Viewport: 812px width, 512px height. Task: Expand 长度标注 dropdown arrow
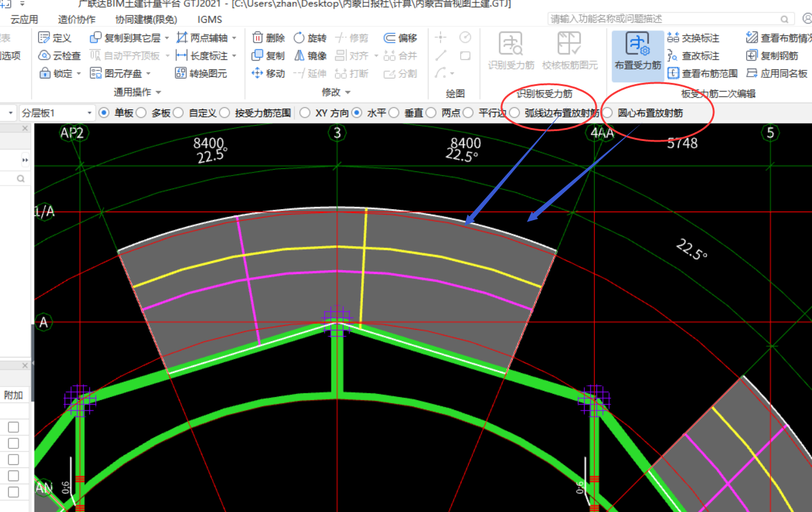tap(234, 56)
